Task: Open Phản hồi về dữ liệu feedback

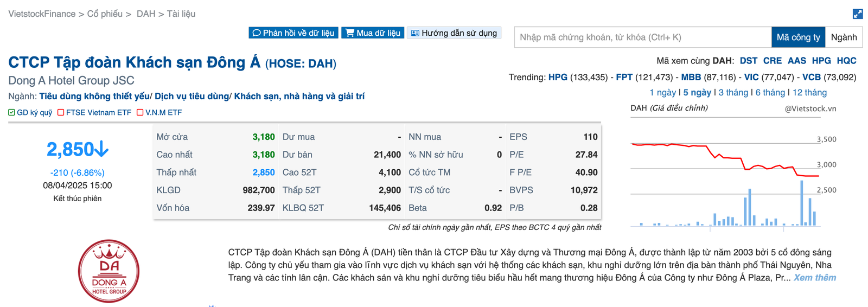Action: [293, 33]
